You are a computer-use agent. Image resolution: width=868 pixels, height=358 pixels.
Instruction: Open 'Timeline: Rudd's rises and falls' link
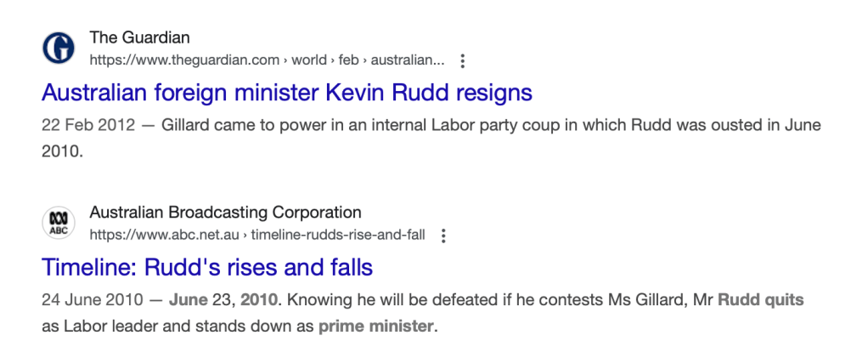pos(207,267)
